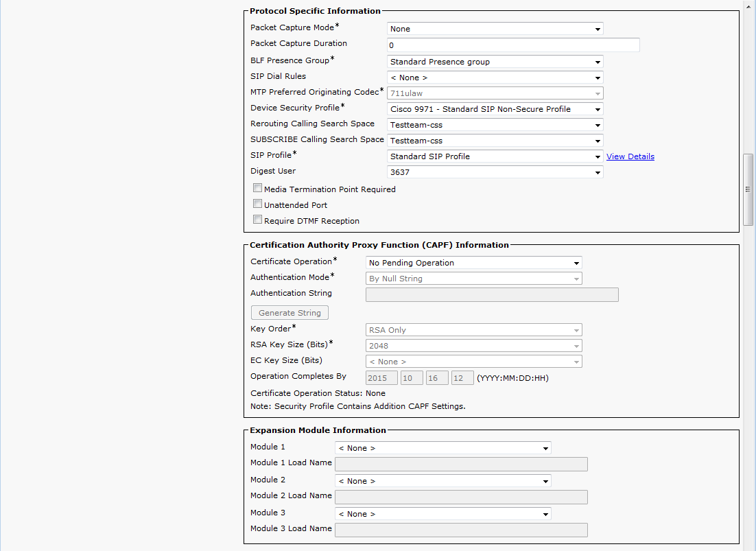Expand SUBSCRIBE Calling Search Space dropdown
This screenshot has width=756, height=551.
point(495,141)
